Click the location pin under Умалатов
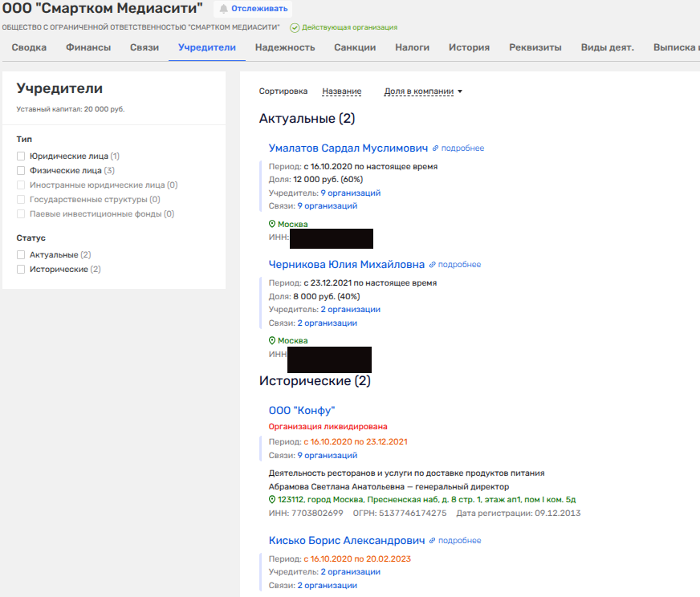This screenshot has width=700, height=597. 272,225
